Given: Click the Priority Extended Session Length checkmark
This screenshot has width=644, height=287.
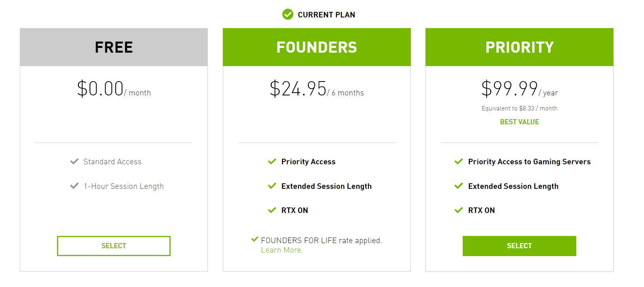Looking at the screenshot, I should click(459, 186).
